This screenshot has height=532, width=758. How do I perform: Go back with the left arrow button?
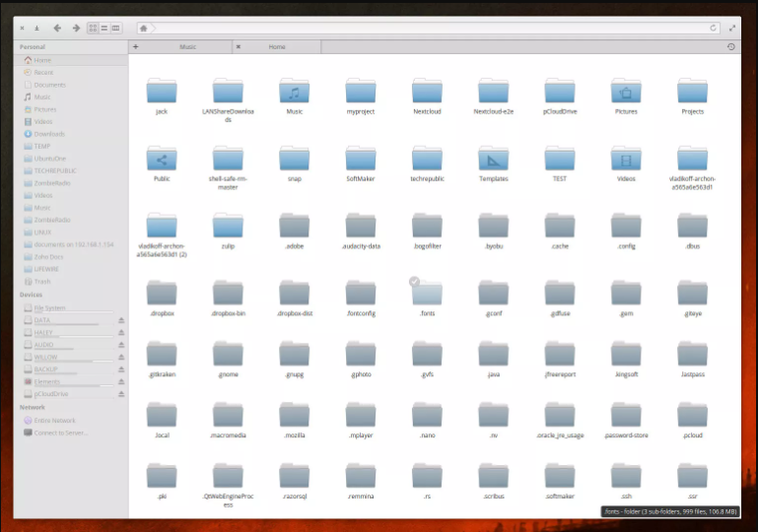(57, 28)
